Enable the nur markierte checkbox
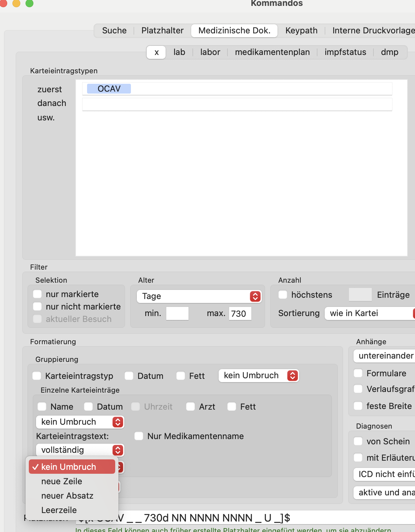 38,294
